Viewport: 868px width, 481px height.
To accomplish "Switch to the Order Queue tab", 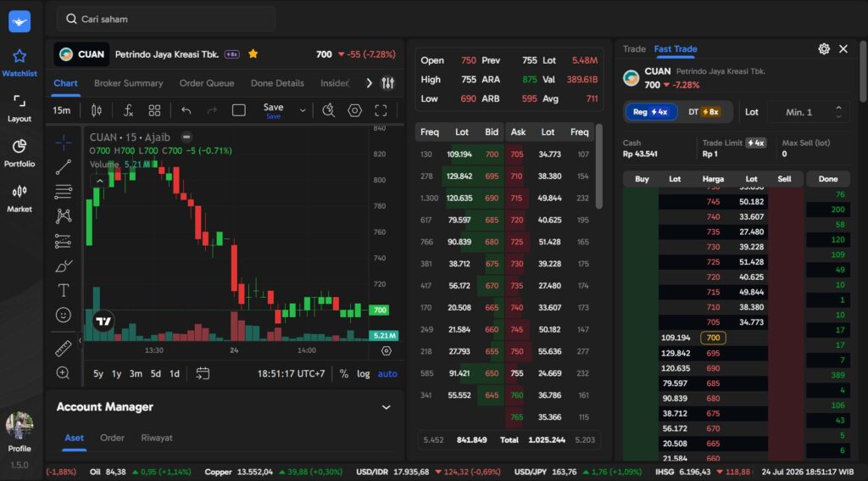I will pyautogui.click(x=207, y=83).
